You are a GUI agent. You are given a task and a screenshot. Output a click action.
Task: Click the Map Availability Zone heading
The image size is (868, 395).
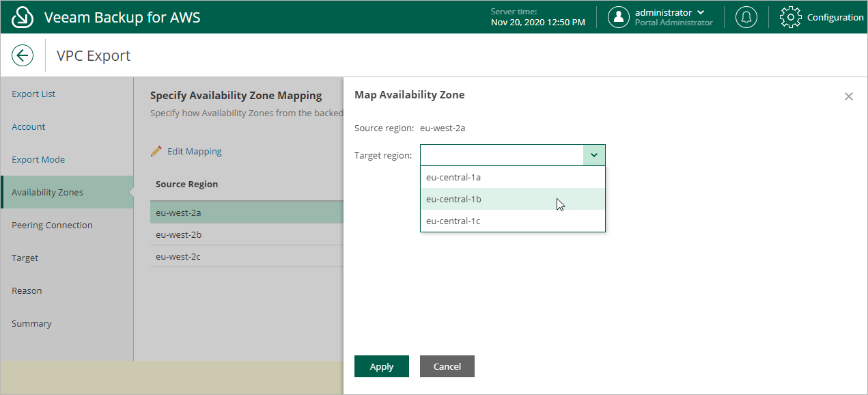coord(409,95)
